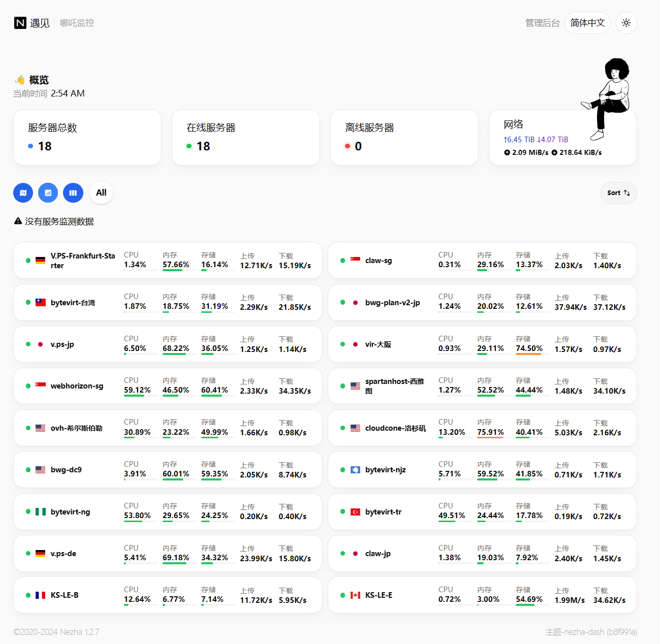Screen dimensions: 660x644
Task: Open the global map view icon
Action: [x=23, y=193]
